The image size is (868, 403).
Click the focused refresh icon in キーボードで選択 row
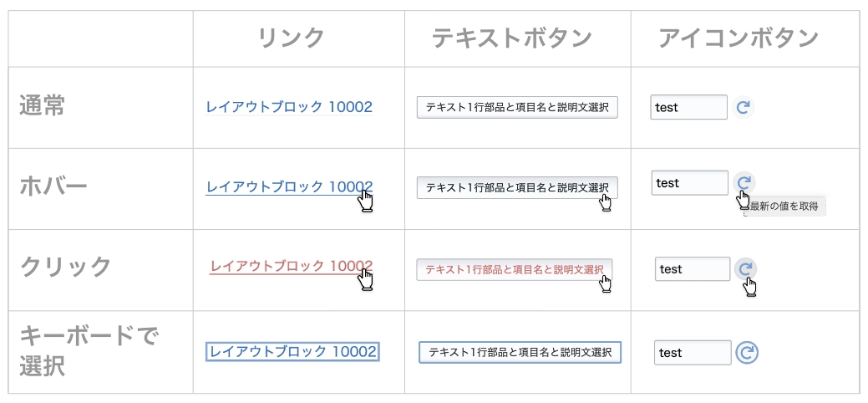coord(747,353)
